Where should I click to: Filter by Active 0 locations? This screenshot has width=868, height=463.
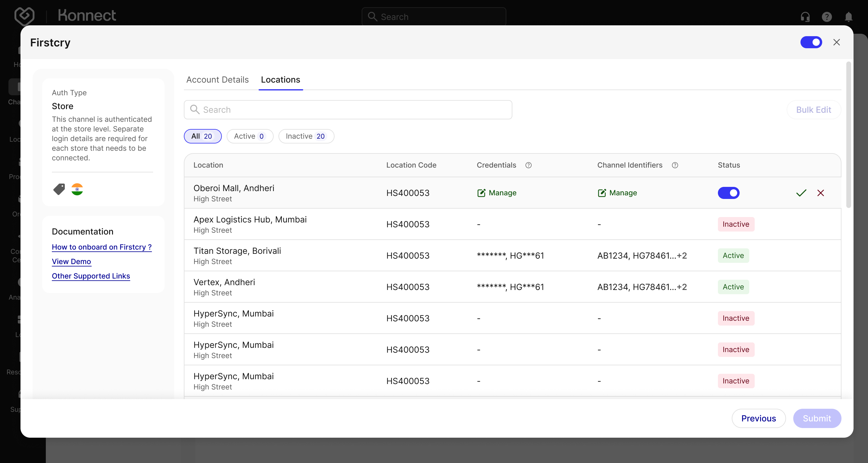click(250, 136)
